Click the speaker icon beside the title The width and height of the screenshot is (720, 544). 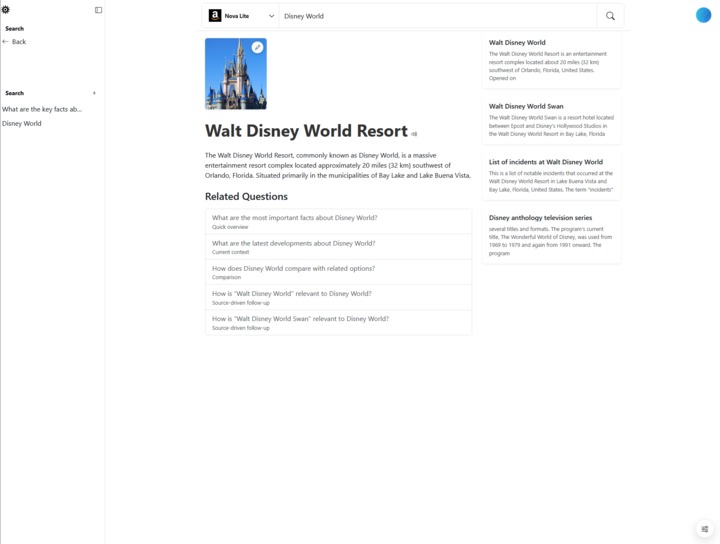pos(414,134)
